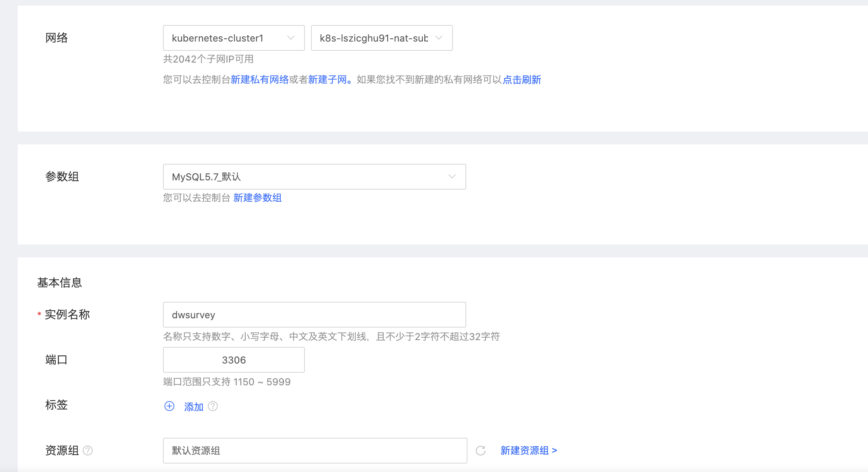Click the 添加 tag link
The width and height of the screenshot is (868, 472).
(194, 407)
